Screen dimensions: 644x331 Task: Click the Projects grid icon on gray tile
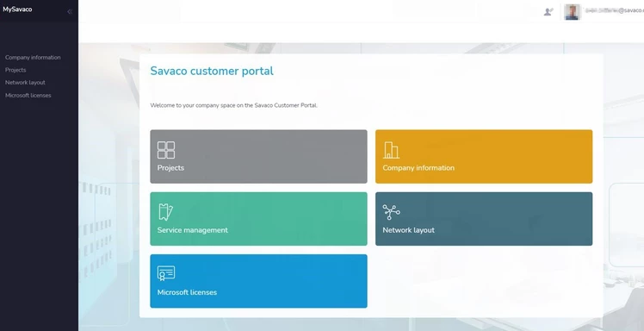click(166, 150)
